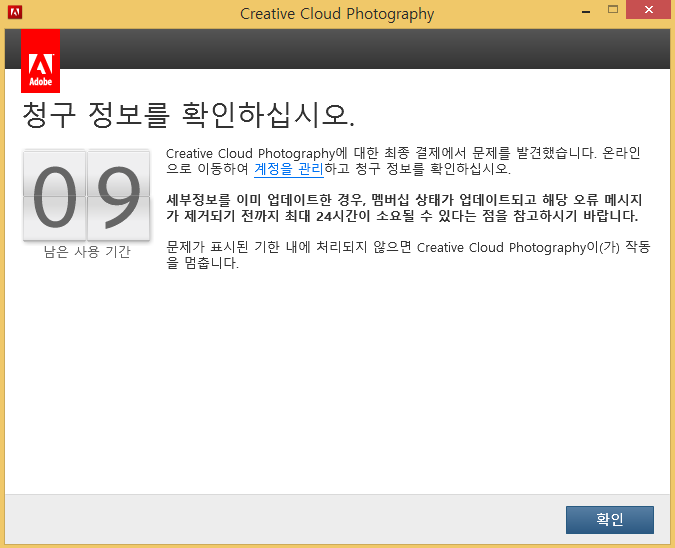
Task: Close the Creative Cloud Photography window
Action: coord(648,9)
